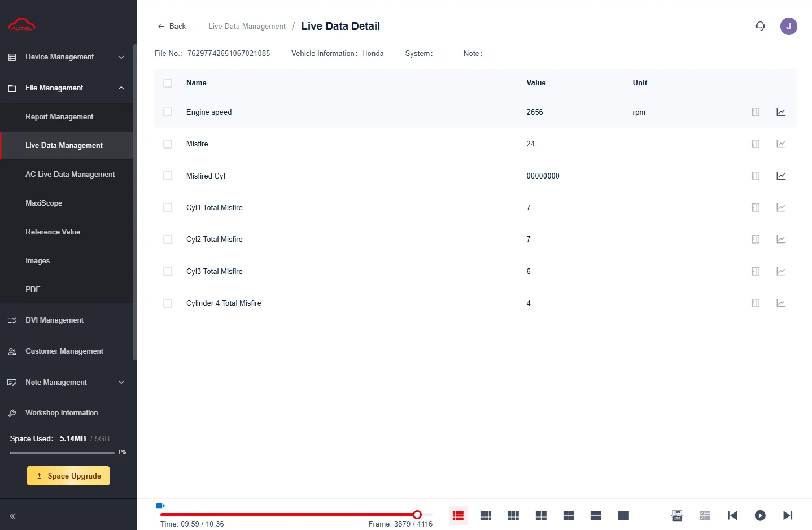This screenshot has width=812, height=530.
Task: Skip to previous frame
Action: pyautogui.click(x=732, y=515)
